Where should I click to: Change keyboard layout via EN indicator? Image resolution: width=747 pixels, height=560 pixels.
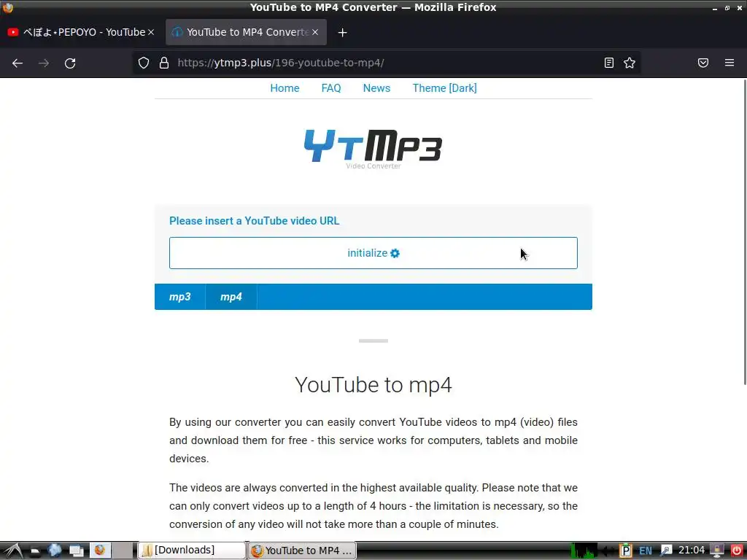click(646, 551)
